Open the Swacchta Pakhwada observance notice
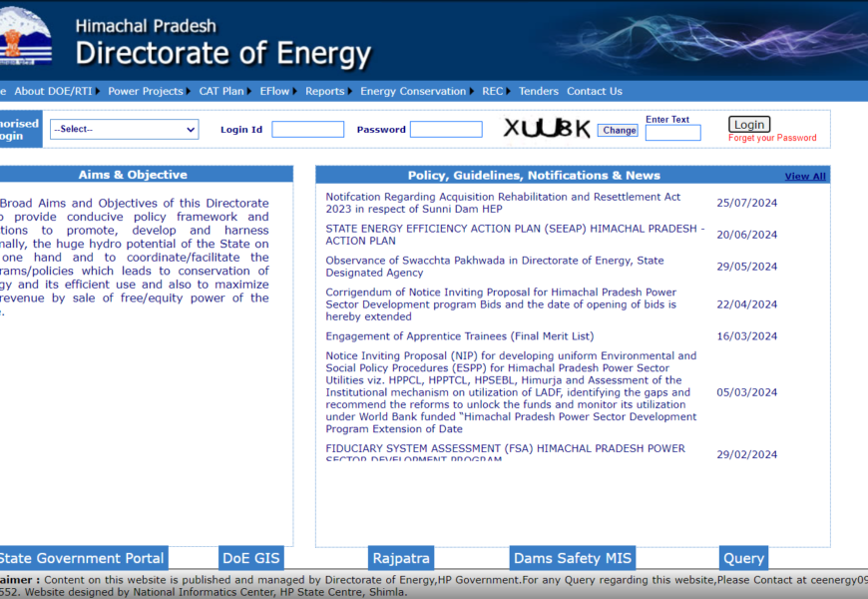Image resolution: width=868 pixels, height=599 pixels. click(494, 267)
